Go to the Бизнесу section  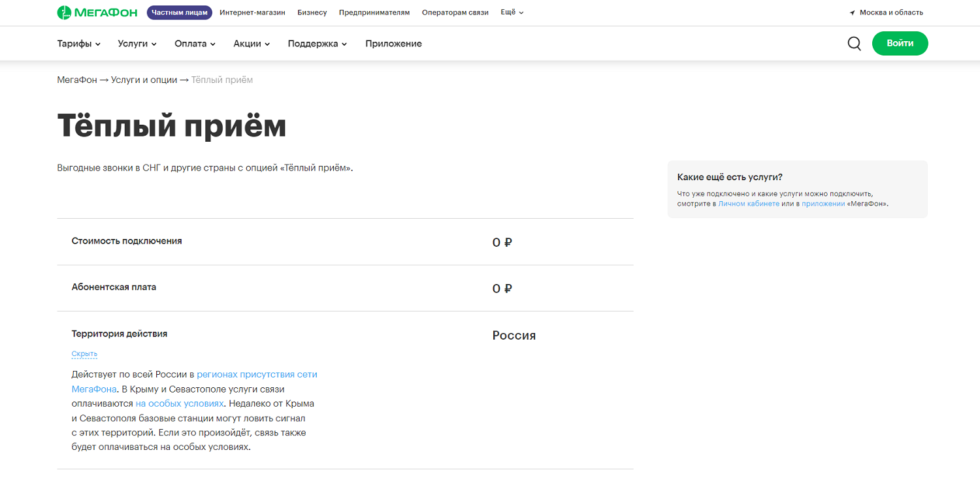pyautogui.click(x=312, y=12)
